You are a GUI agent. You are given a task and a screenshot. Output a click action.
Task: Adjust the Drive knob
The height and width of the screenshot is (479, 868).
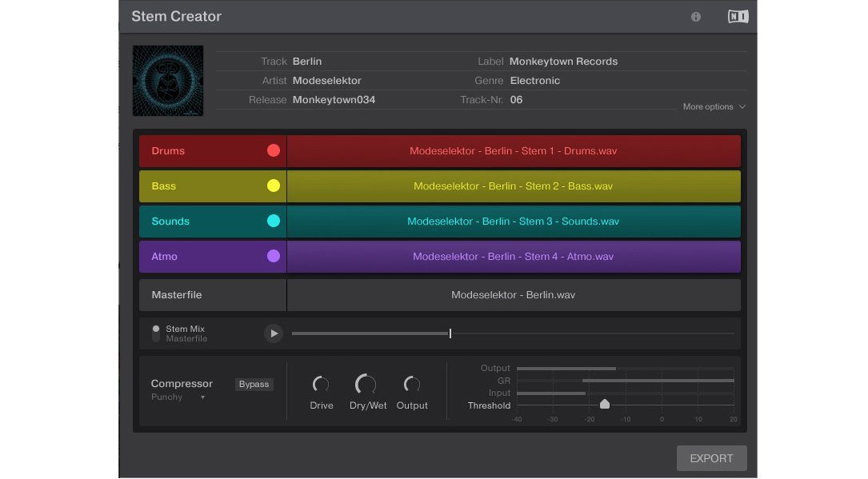click(x=321, y=385)
